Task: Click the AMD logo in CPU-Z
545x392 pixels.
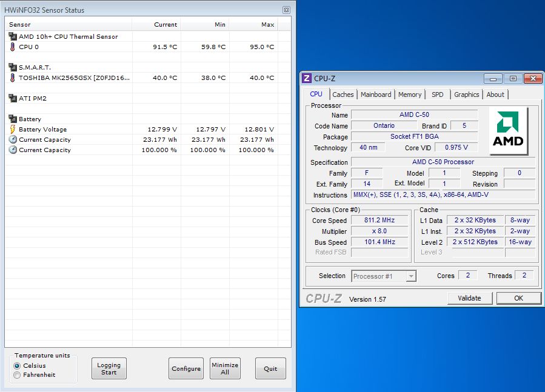Action: (508, 130)
